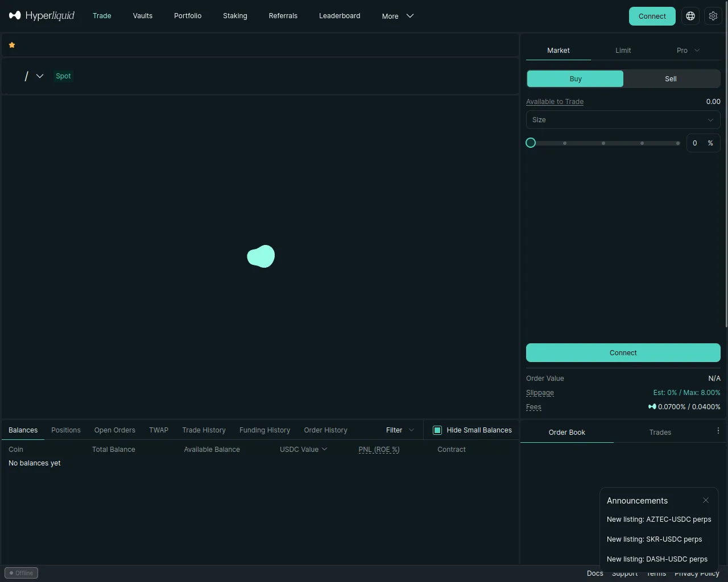
Task: Set size slider to 75% mark
Action: (x=642, y=143)
